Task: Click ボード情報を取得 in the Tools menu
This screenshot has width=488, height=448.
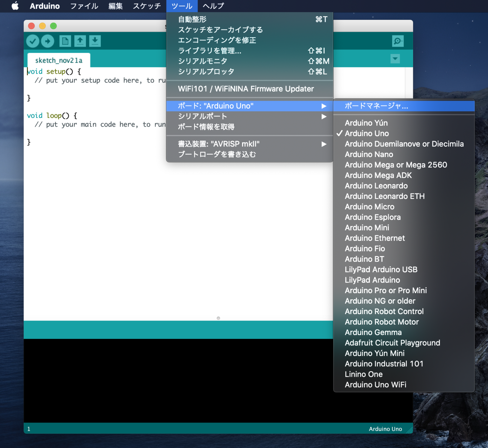Action: 206,127
